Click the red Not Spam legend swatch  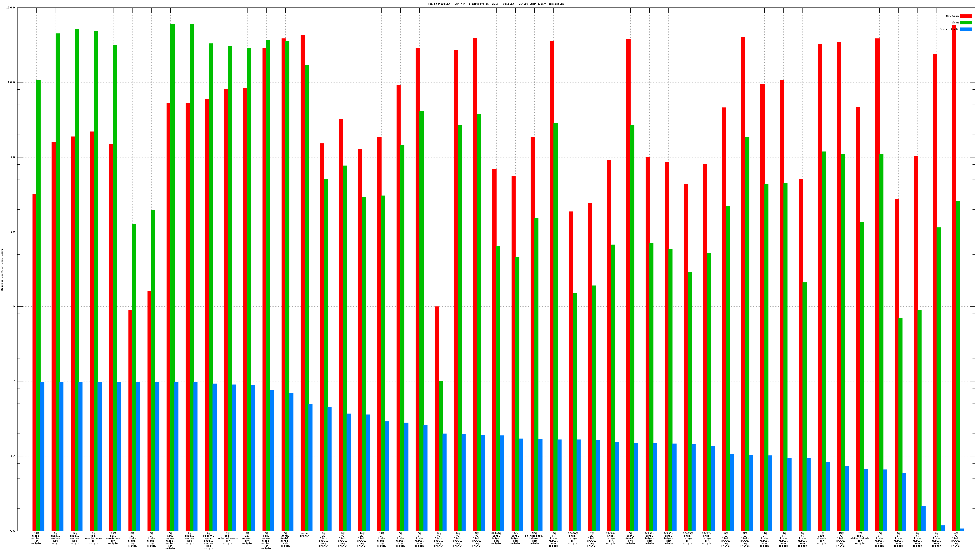966,16
